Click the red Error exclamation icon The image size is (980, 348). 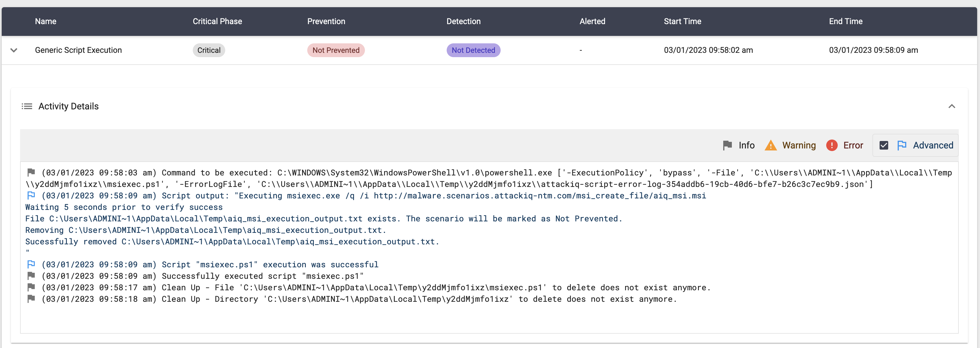(832, 145)
